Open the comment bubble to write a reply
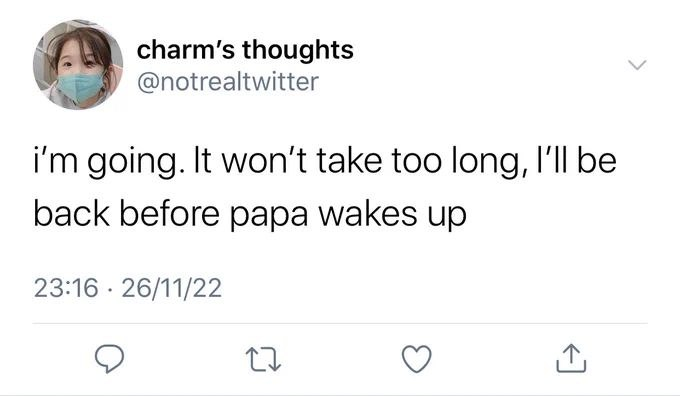This screenshot has height=396, width=680. [x=110, y=359]
